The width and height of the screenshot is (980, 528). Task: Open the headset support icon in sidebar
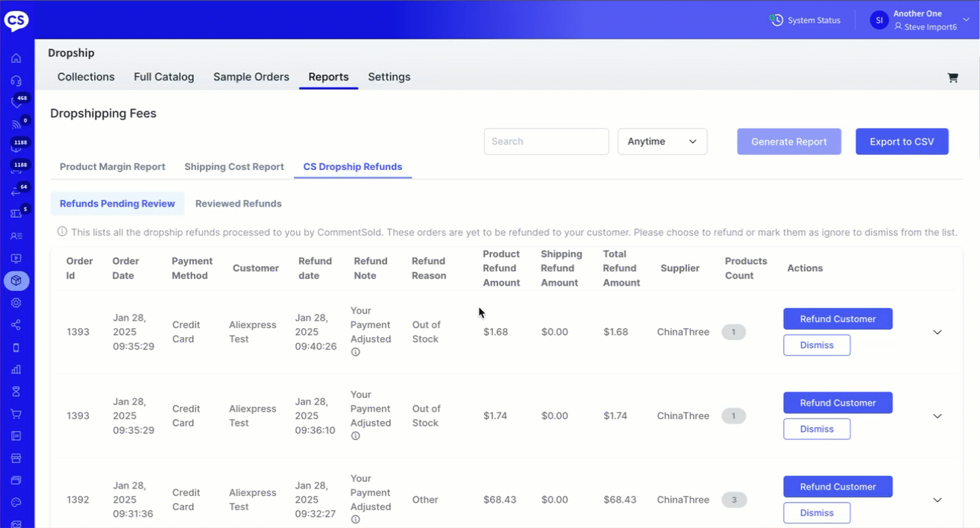coord(16,81)
